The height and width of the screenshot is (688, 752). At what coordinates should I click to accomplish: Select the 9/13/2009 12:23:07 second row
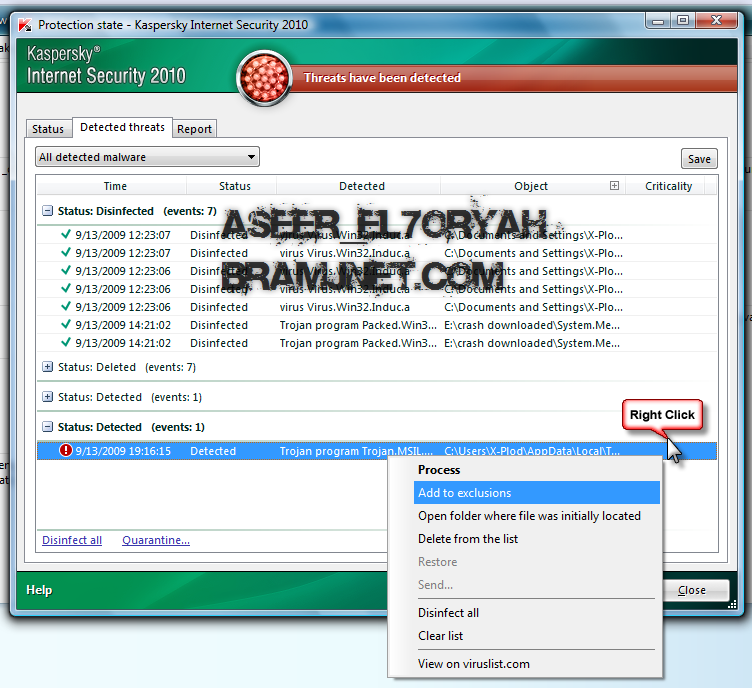[x=377, y=253]
